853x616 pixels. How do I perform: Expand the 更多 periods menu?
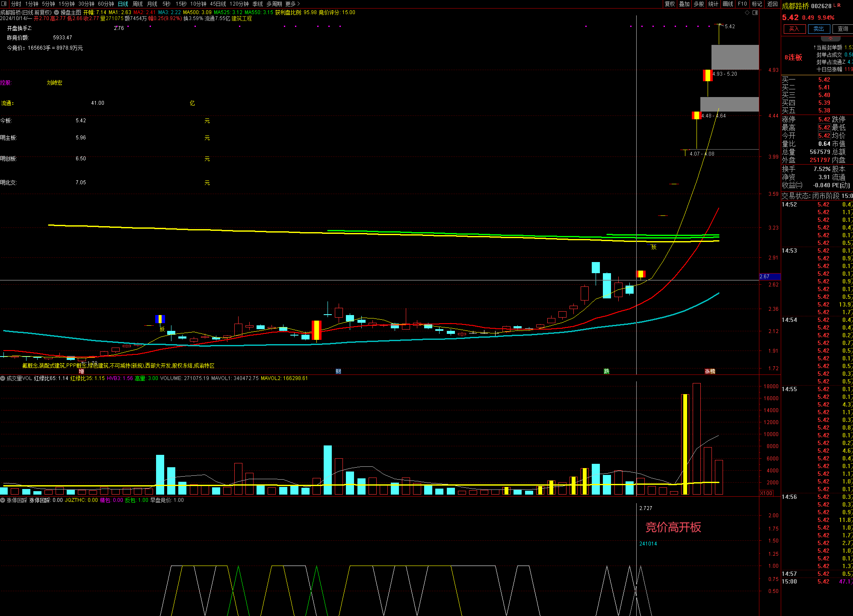292,4
